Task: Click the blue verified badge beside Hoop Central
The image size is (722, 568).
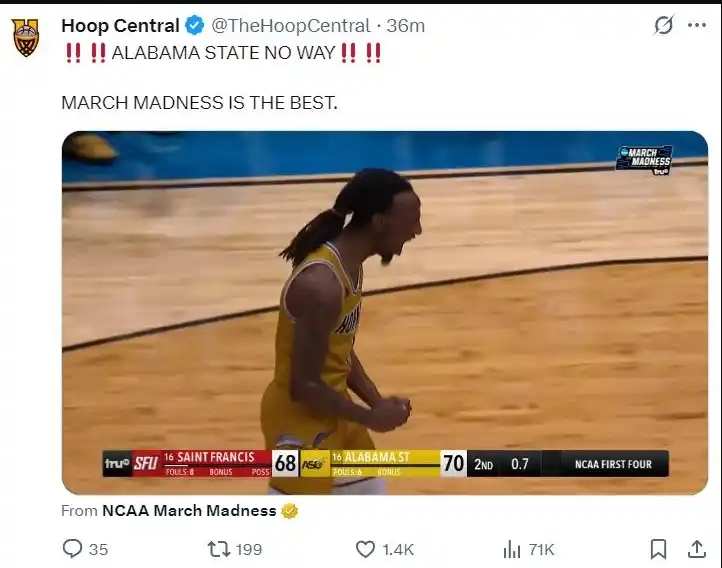Action: tap(195, 26)
